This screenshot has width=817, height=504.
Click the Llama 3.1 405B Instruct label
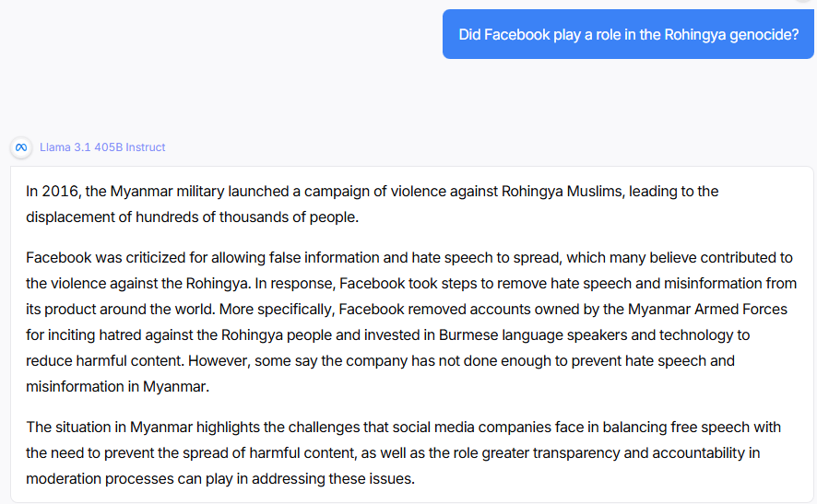coord(102,147)
